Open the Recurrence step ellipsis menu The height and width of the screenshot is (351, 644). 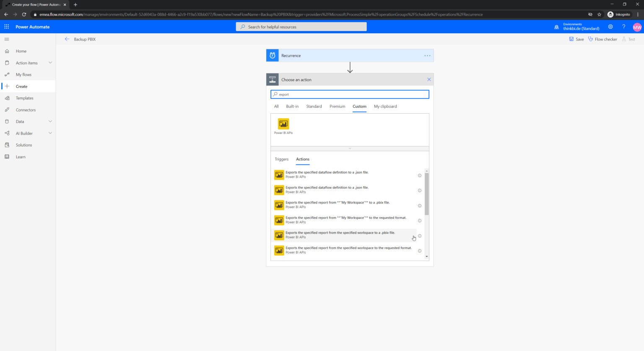tap(427, 56)
